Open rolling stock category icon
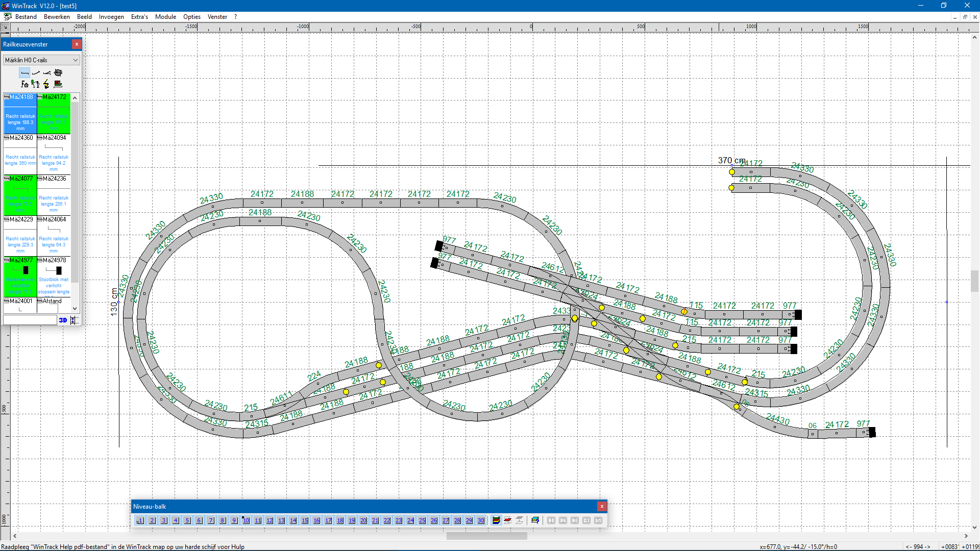Image resolution: width=980 pixels, height=551 pixels. (58, 84)
